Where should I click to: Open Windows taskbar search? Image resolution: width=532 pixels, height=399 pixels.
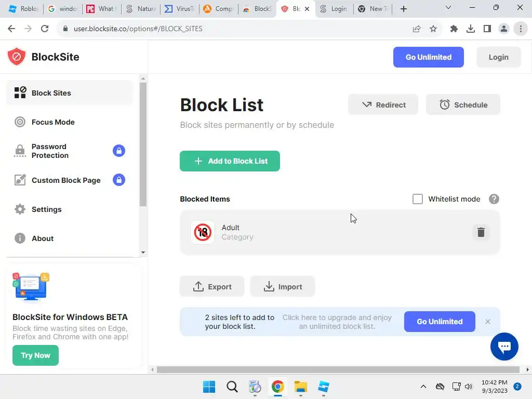tap(232, 387)
